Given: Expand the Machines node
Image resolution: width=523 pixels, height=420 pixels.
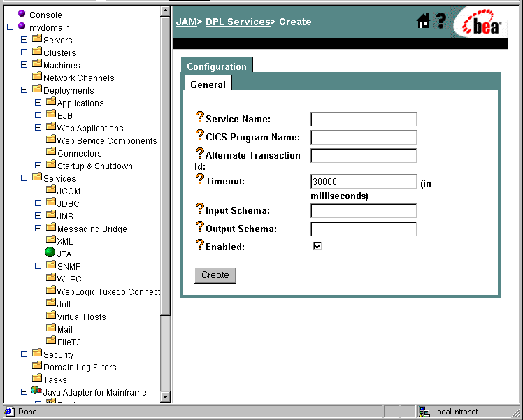Looking at the screenshot, I should click(x=24, y=65).
